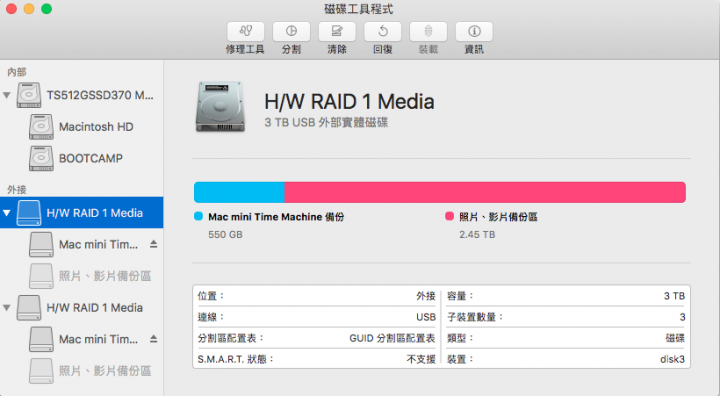Viewport: 720px width, 396px height.
Task: Click the Mac mini Time Machine 備份 legend label
Action: [x=276, y=217]
